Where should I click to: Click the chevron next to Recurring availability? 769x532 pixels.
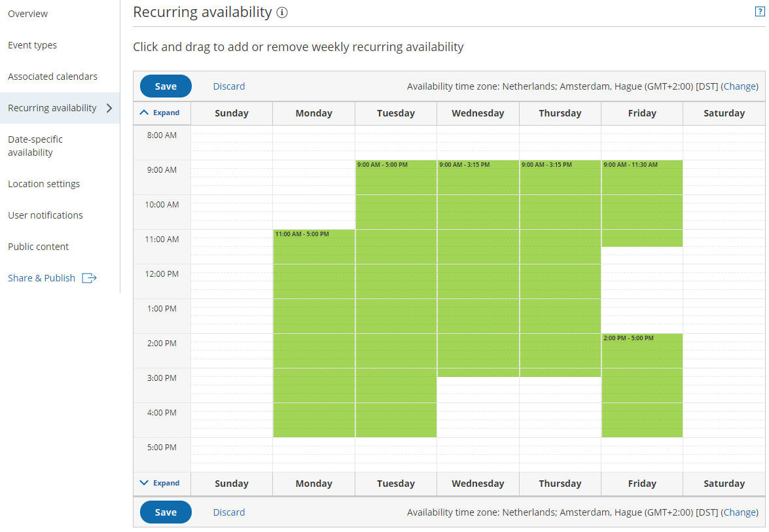click(109, 108)
